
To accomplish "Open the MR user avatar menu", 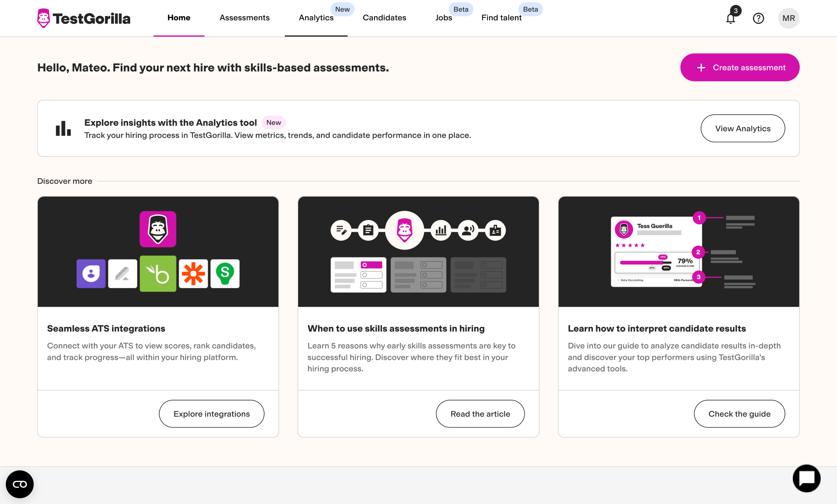I will click(x=788, y=18).
